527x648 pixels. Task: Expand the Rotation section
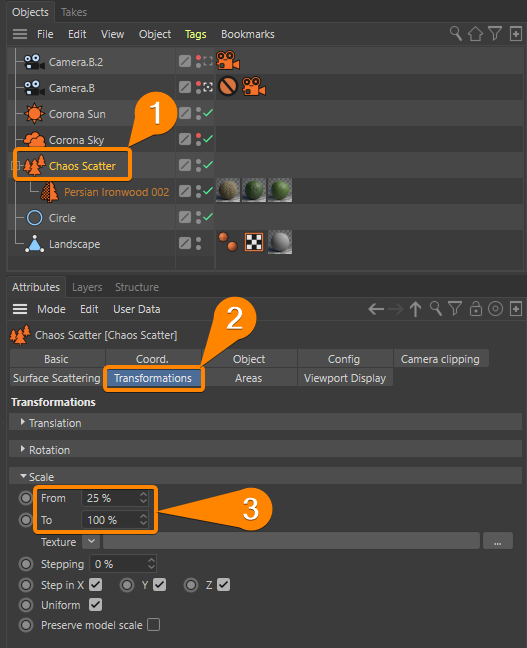[x=23, y=449]
